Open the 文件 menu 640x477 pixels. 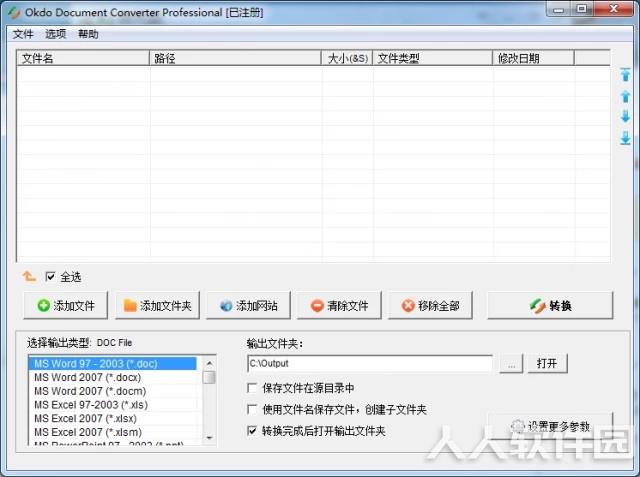23,34
